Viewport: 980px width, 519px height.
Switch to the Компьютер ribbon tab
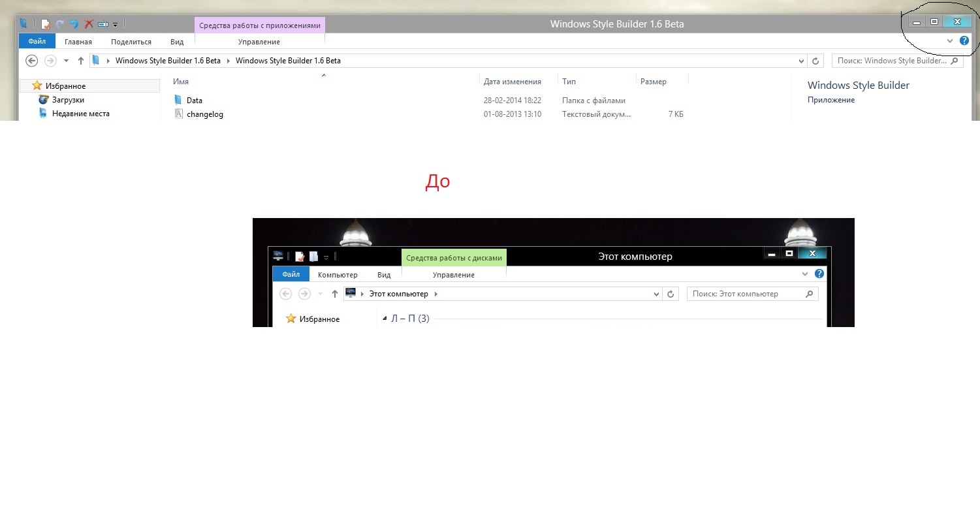(x=338, y=275)
